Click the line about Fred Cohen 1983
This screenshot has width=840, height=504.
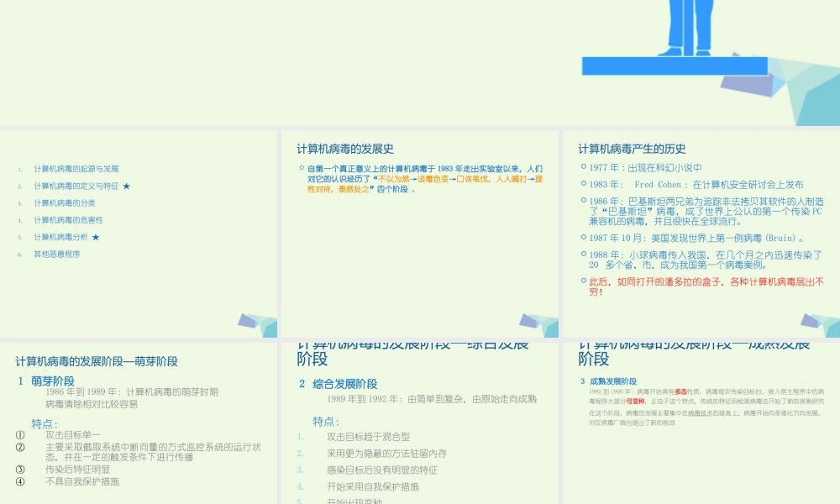pyautogui.click(x=696, y=184)
